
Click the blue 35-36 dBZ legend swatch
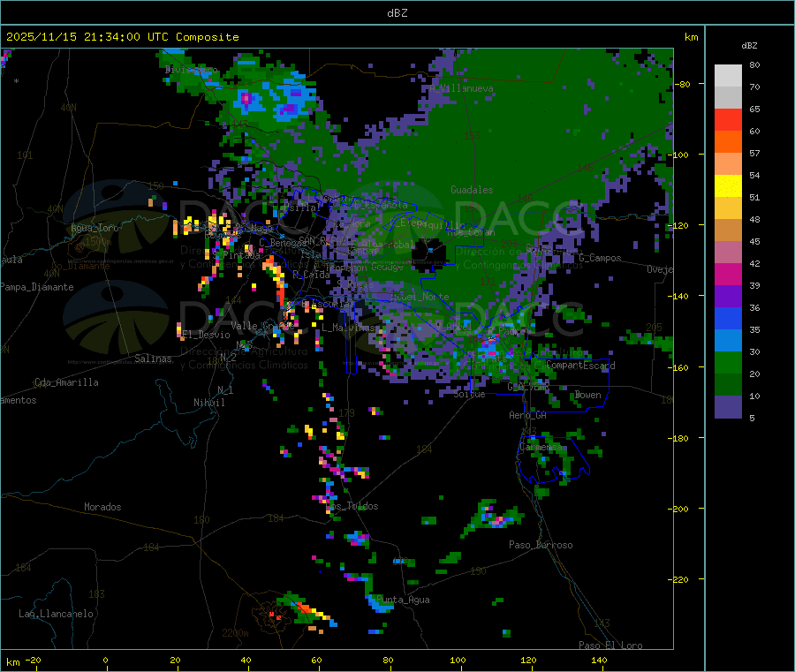click(x=728, y=318)
